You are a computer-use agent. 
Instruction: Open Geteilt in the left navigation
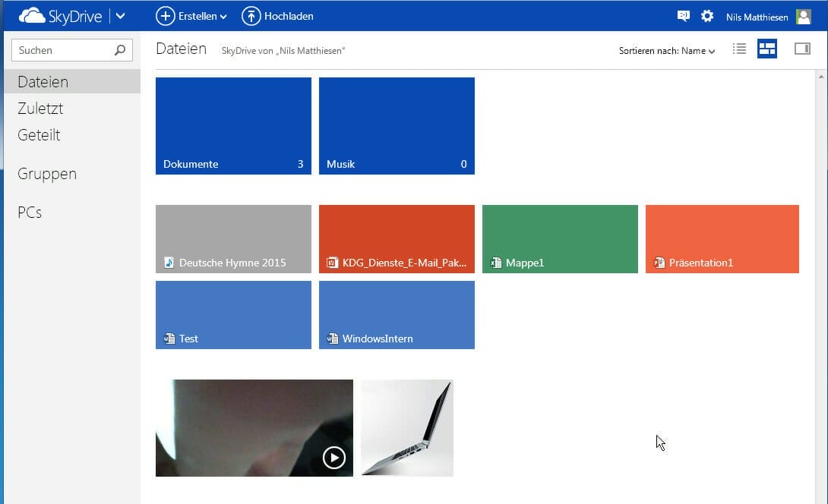point(39,135)
